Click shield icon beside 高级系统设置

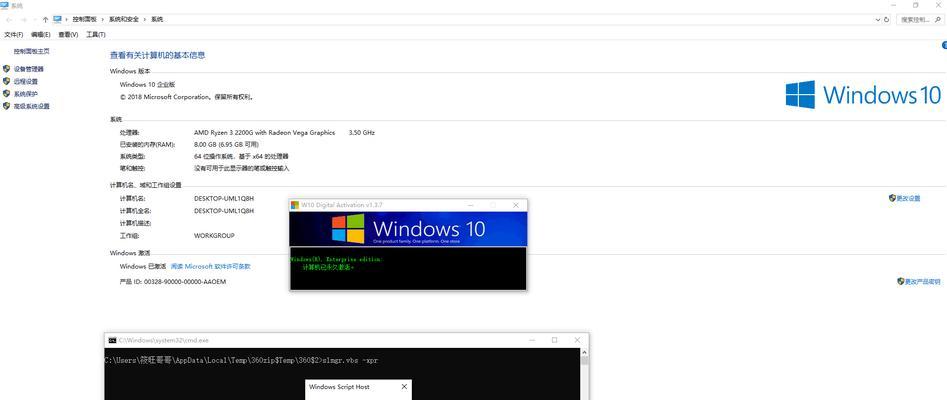click(7, 106)
